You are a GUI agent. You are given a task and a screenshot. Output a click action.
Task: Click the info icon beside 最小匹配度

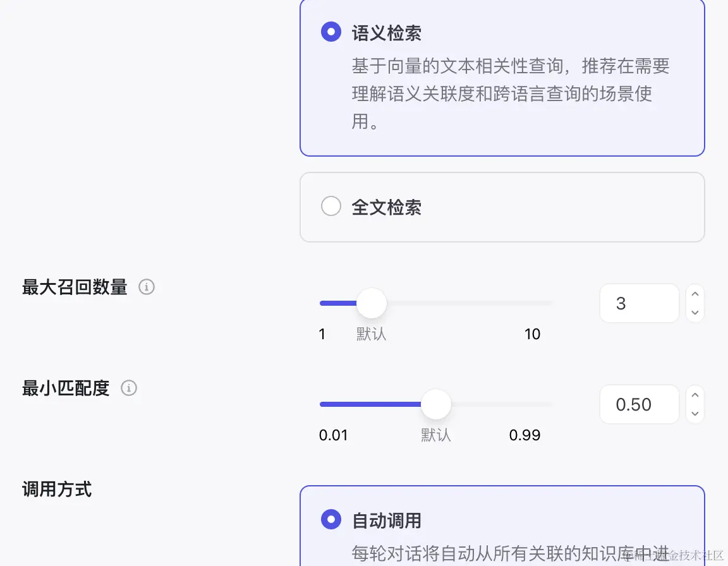128,388
